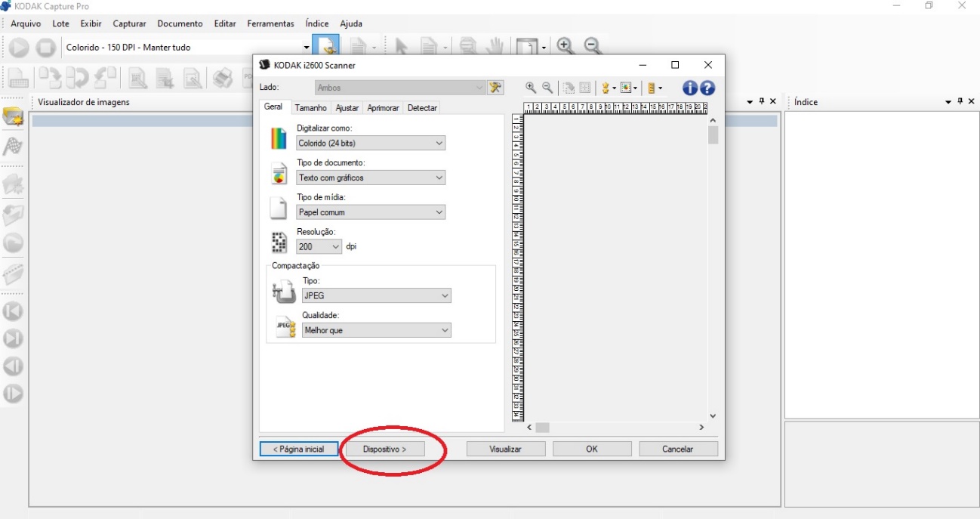Click the blue information icon in scanner dialog
The height and width of the screenshot is (519, 980).
click(690, 88)
